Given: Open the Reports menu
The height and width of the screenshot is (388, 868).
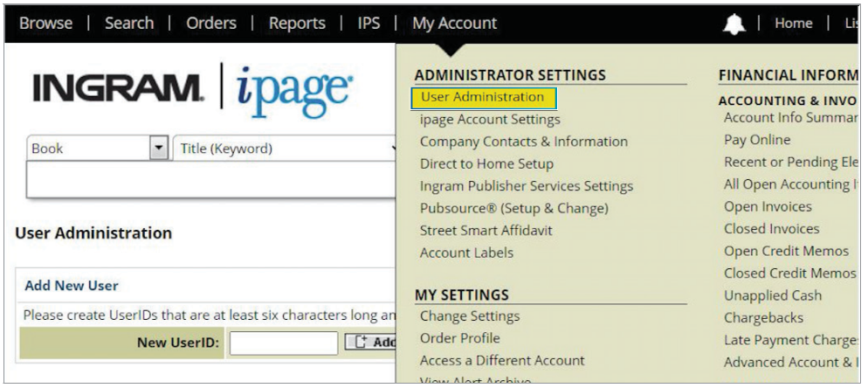Looking at the screenshot, I should click(x=297, y=24).
